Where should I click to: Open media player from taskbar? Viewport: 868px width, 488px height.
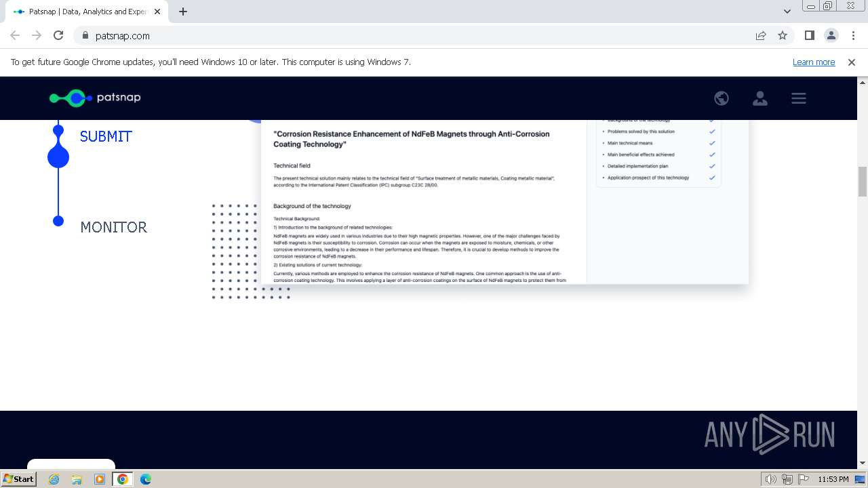pos(100,479)
